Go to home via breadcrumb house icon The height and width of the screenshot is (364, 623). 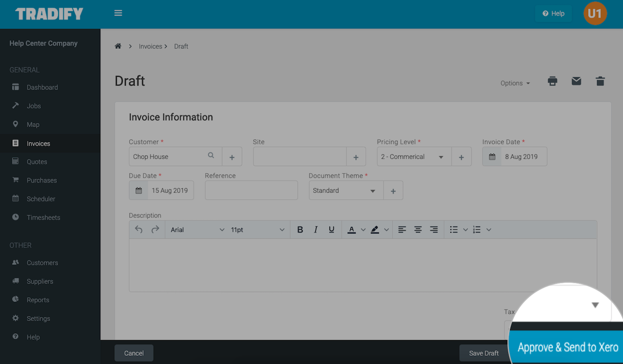coord(118,46)
